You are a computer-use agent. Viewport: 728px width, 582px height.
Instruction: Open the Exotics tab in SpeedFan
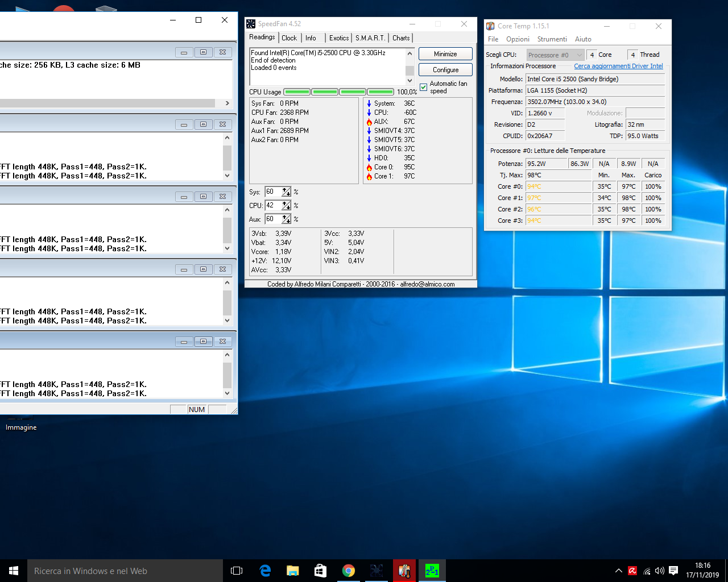click(339, 38)
